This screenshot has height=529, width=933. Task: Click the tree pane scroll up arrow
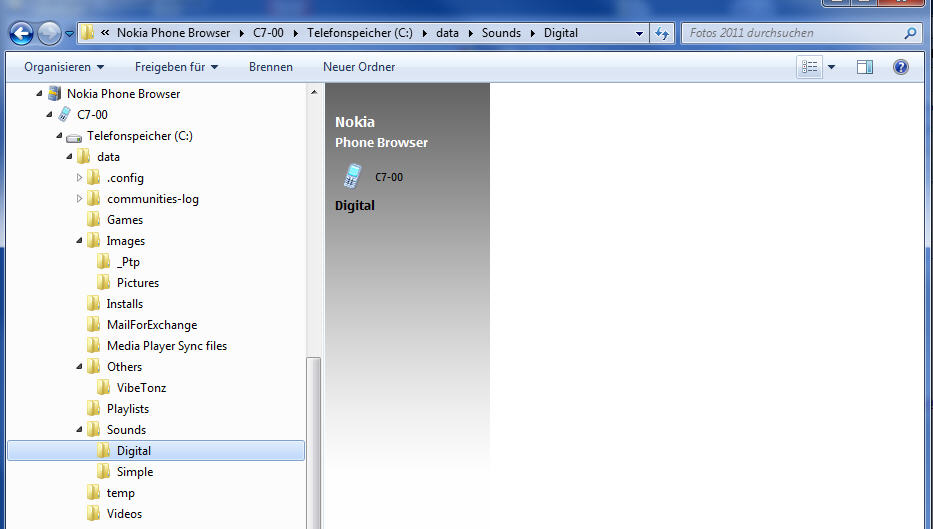(314, 92)
